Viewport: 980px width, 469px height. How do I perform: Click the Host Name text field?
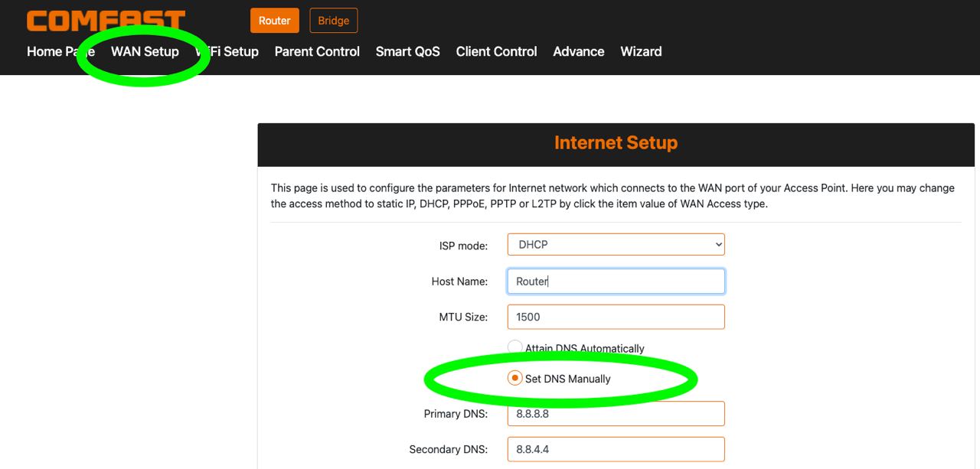tap(616, 282)
